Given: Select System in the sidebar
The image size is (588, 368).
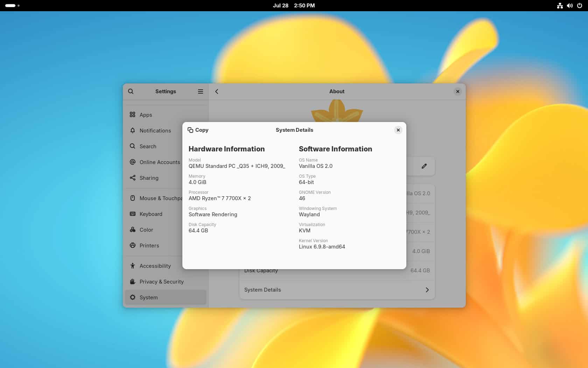Looking at the screenshot, I should click(x=148, y=297).
